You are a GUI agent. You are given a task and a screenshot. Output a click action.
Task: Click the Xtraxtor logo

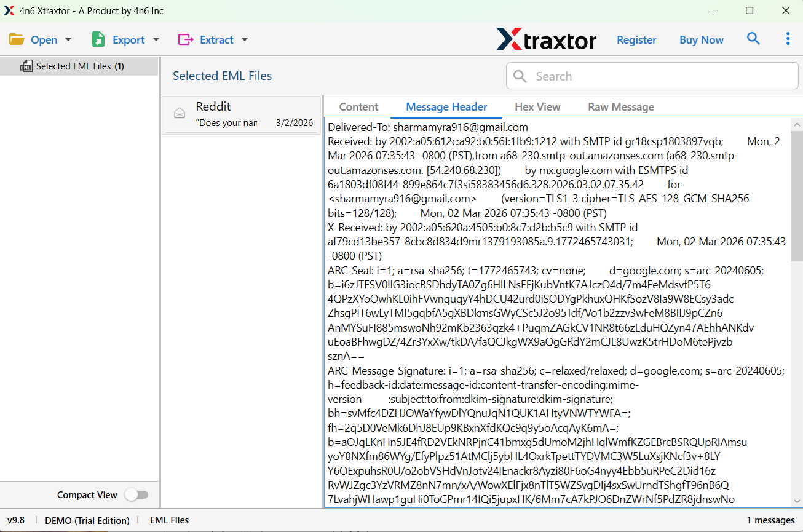(x=546, y=40)
